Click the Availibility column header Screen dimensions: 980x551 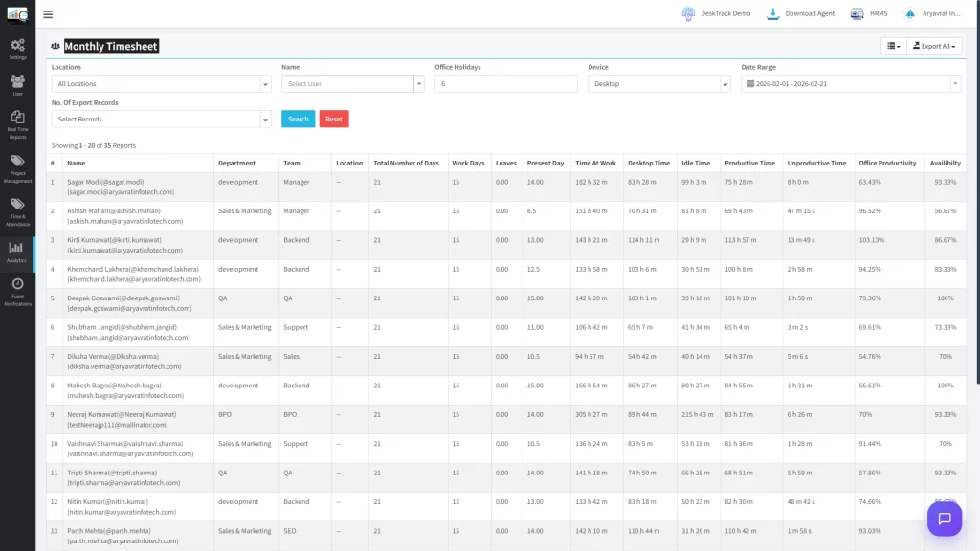point(945,163)
